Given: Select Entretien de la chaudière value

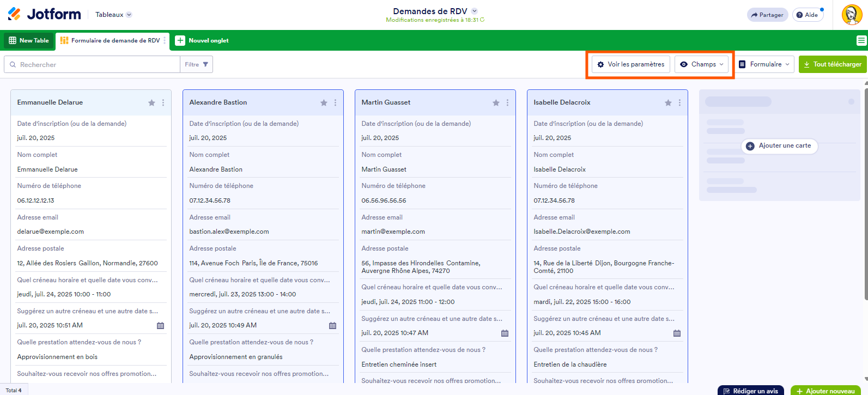Looking at the screenshot, I should pos(570,364).
